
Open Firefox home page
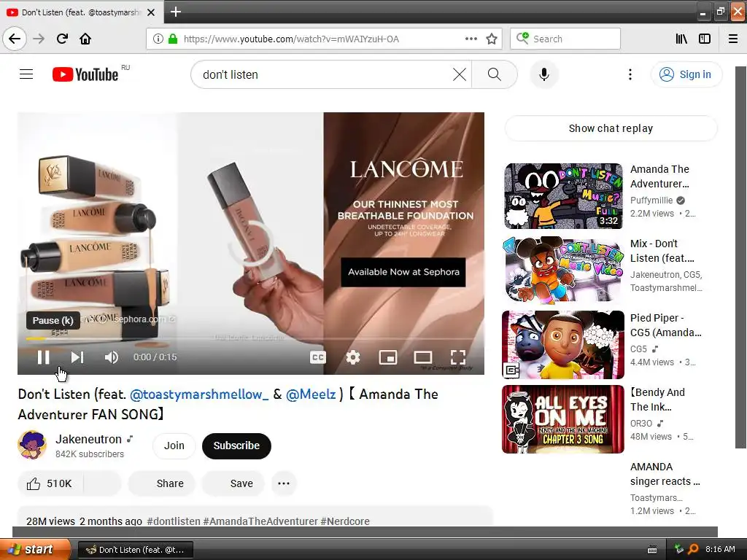click(x=85, y=39)
